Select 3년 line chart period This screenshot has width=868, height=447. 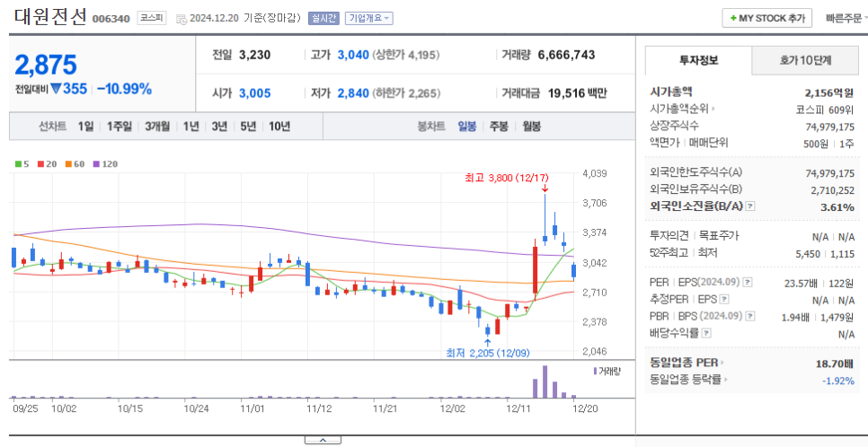point(219,127)
